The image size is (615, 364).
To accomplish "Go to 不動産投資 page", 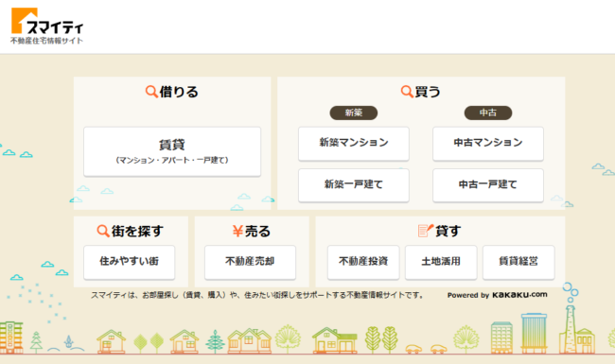I will [x=363, y=262].
